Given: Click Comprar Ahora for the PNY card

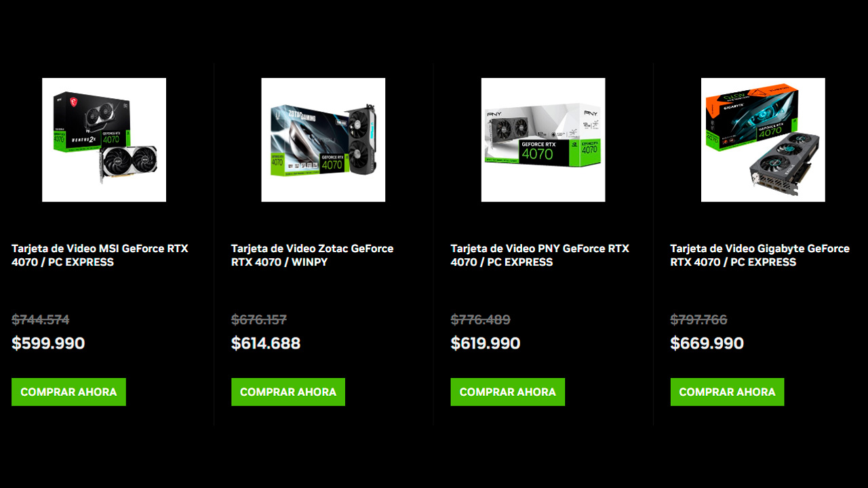Looking at the screenshot, I should (x=508, y=392).
